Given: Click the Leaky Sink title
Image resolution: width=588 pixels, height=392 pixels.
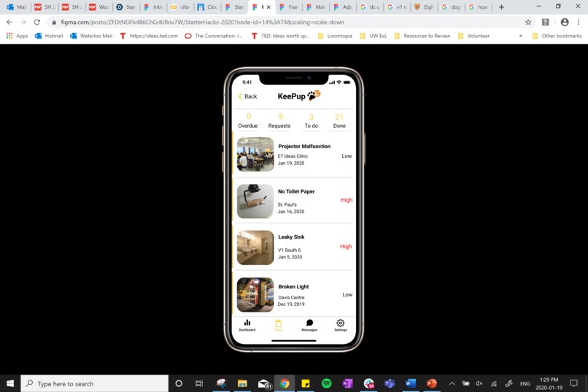Looking at the screenshot, I should pos(291,237).
